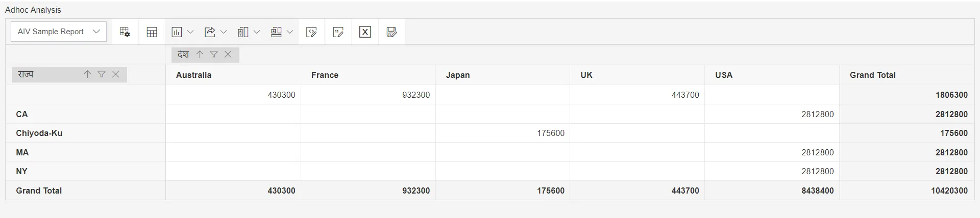Click the code editor pencil icon

tap(311, 32)
